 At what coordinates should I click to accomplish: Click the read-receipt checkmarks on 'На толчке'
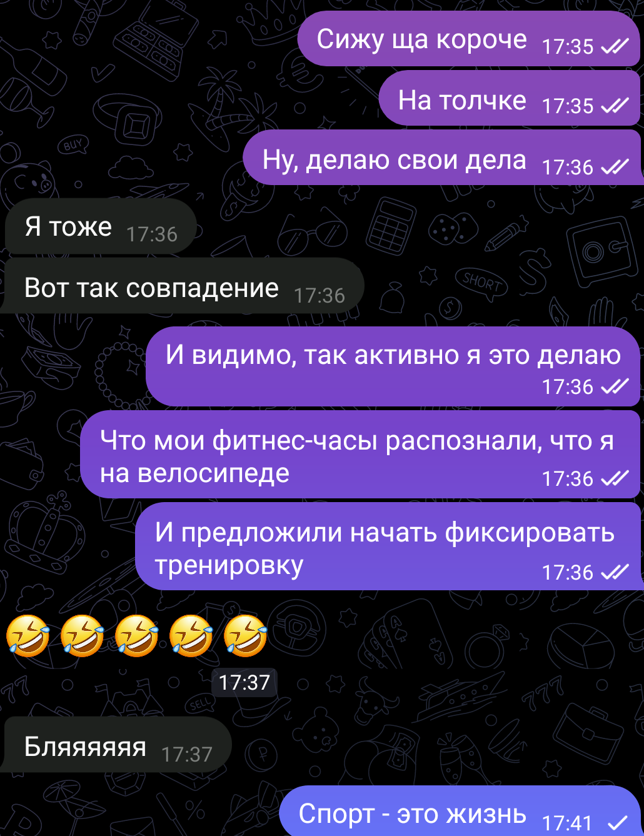615,106
